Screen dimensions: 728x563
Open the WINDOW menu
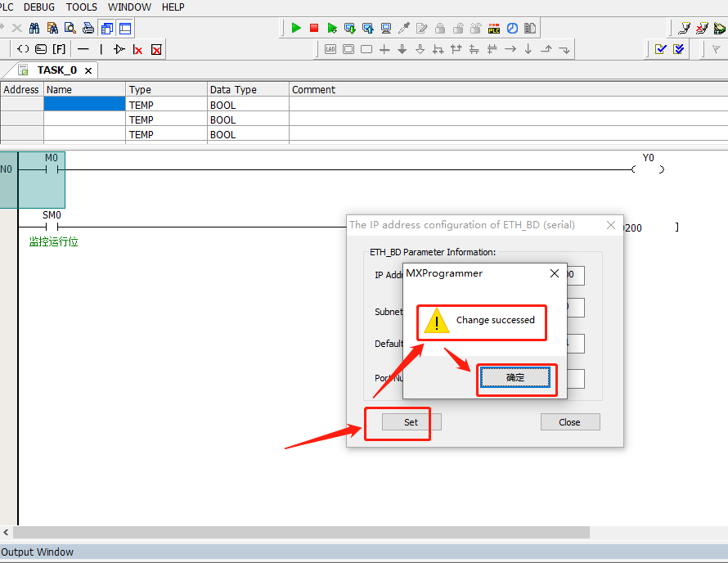129,7
